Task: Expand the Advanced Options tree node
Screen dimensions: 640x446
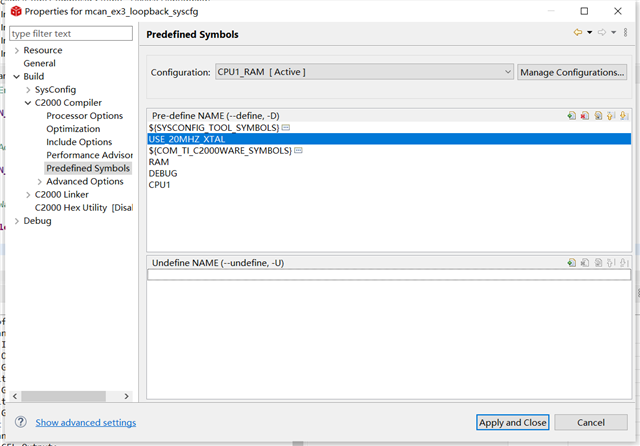Action: (39, 182)
